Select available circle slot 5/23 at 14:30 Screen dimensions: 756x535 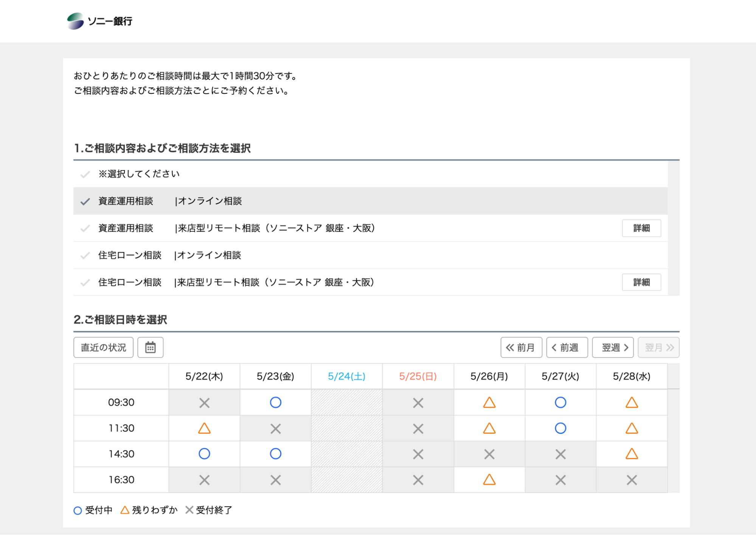pyautogui.click(x=276, y=454)
